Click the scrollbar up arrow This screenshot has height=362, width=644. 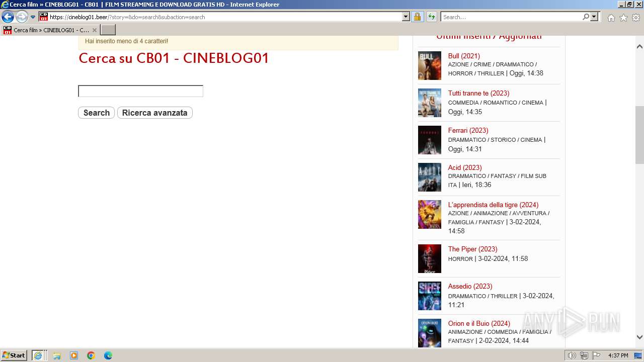coord(639,46)
